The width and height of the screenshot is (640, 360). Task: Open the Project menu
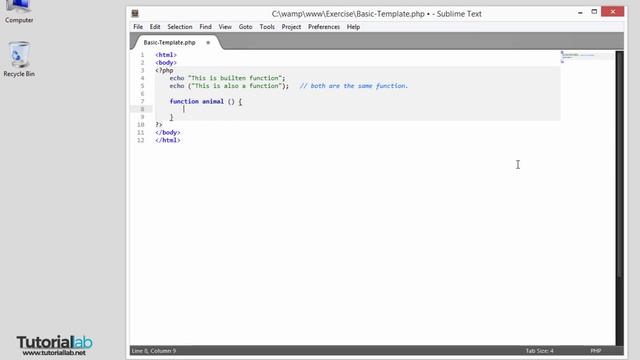point(291,27)
